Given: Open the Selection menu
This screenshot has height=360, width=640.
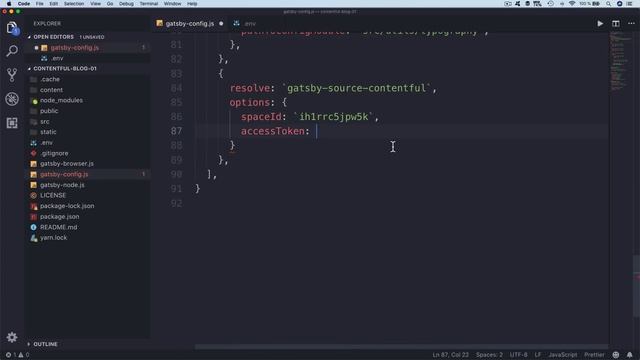Looking at the screenshot, I should tap(74, 4).
